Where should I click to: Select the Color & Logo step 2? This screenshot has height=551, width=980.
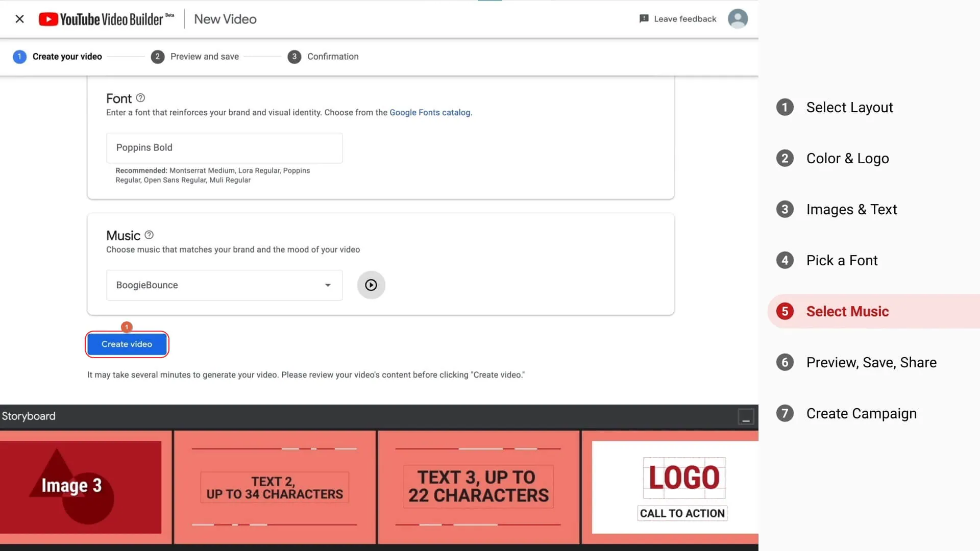(x=847, y=158)
